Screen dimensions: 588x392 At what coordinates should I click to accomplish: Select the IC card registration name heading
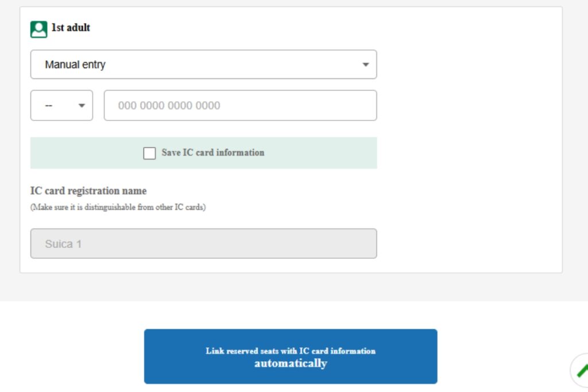(x=88, y=191)
